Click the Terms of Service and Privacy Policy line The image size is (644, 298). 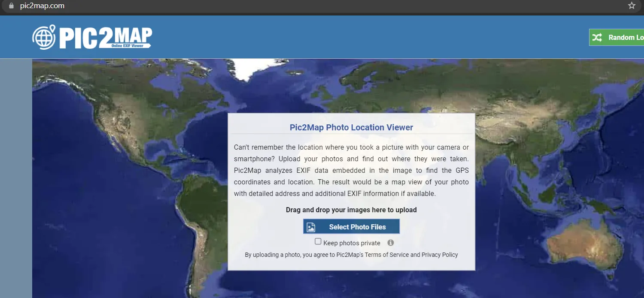coord(351,255)
